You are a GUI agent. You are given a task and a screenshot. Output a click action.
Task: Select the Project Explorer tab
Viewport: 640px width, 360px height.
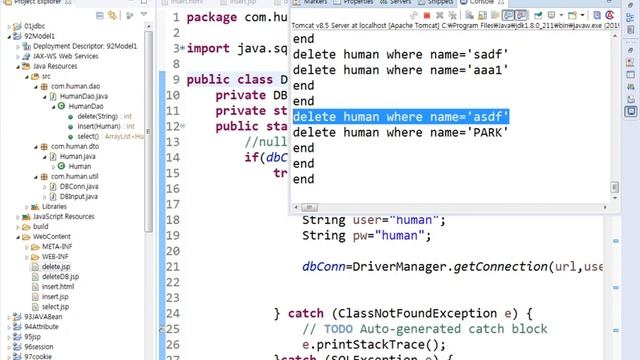point(38,2)
